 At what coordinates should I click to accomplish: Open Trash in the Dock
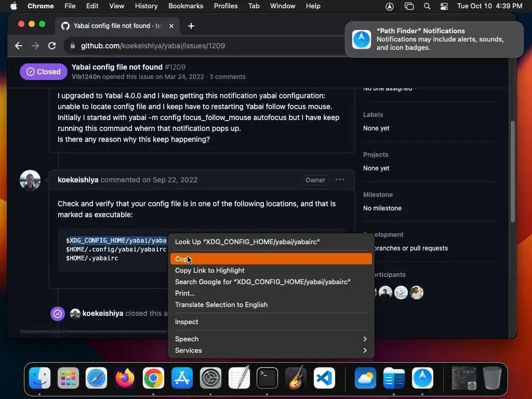point(492,378)
